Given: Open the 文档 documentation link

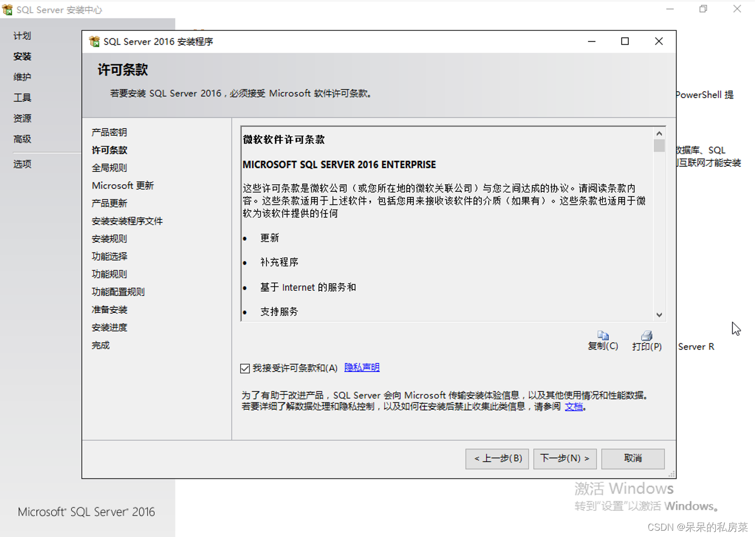Looking at the screenshot, I should [574, 407].
